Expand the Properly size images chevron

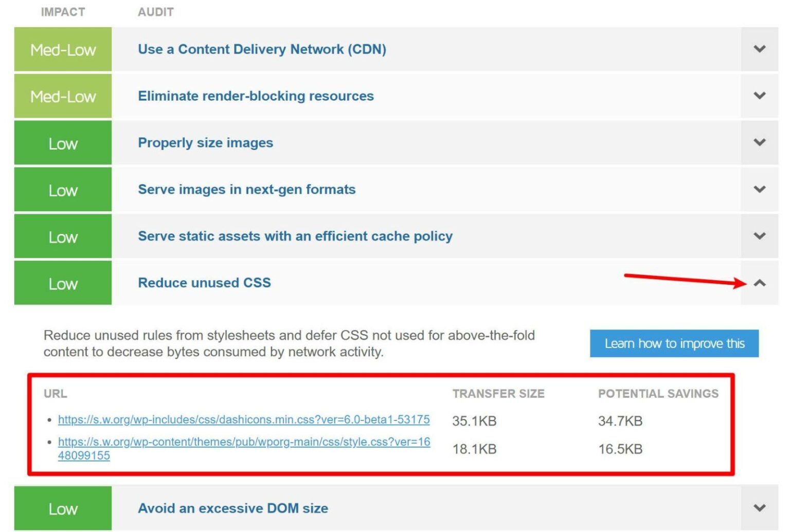click(759, 143)
